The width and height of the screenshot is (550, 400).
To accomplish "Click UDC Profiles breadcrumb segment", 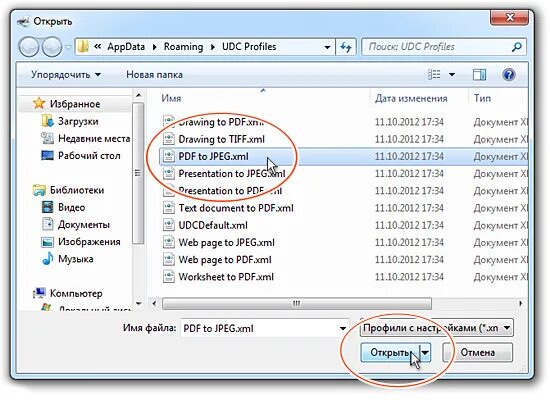I will [x=249, y=47].
